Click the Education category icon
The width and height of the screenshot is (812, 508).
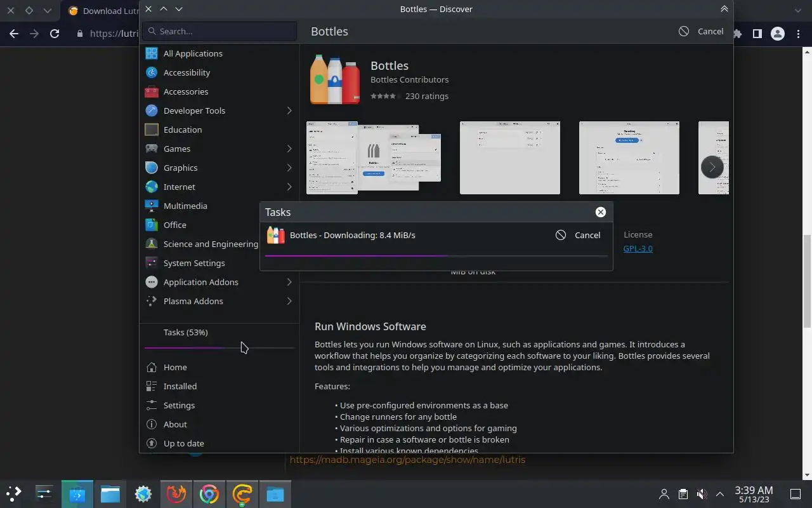click(151, 130)
